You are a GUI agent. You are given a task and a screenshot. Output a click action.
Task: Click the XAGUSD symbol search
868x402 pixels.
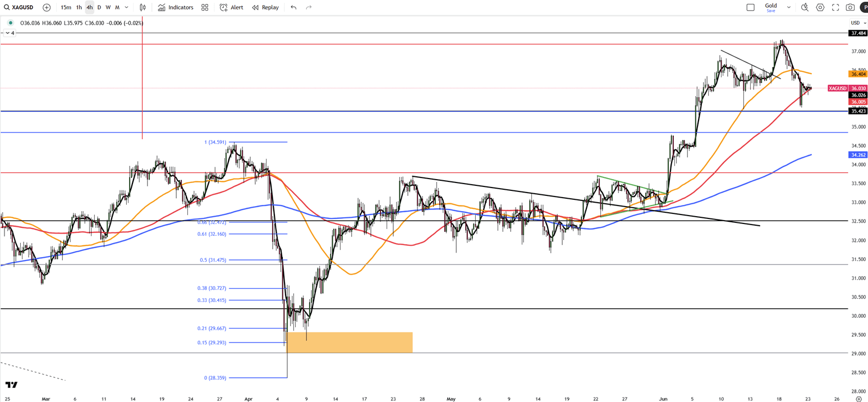20,7
